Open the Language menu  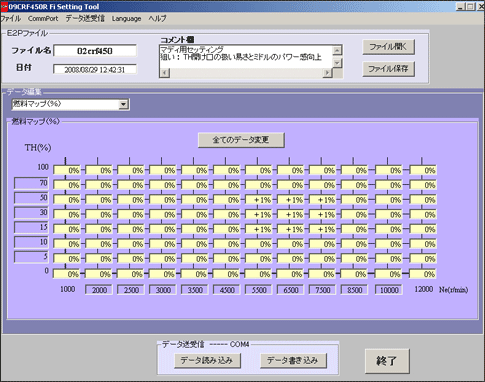coord(126,19)
